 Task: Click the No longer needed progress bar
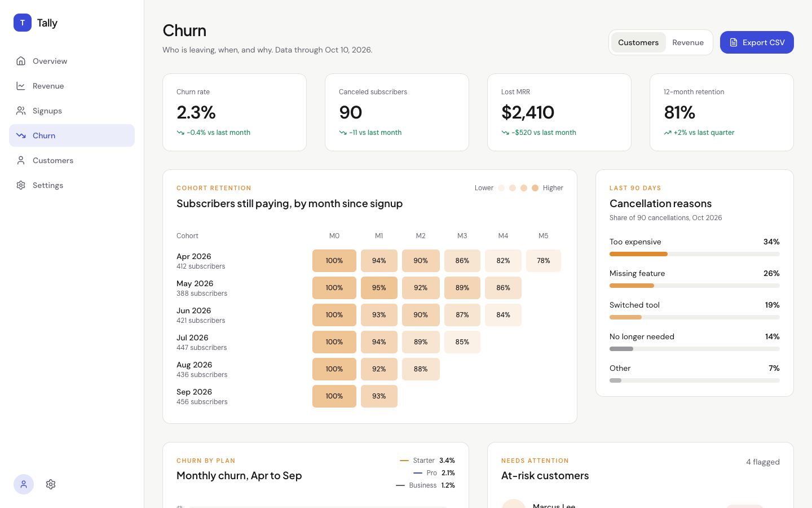(695, 349)
